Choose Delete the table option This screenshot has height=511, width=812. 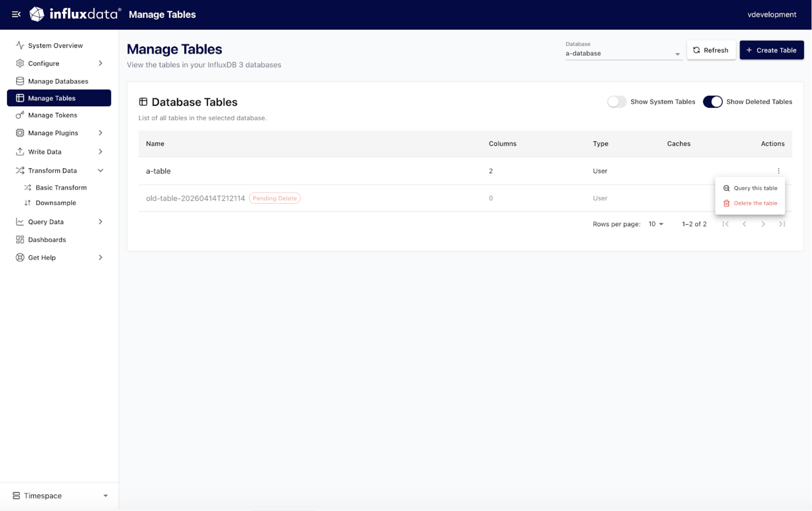pyautogui.click(x=756, y=203)
